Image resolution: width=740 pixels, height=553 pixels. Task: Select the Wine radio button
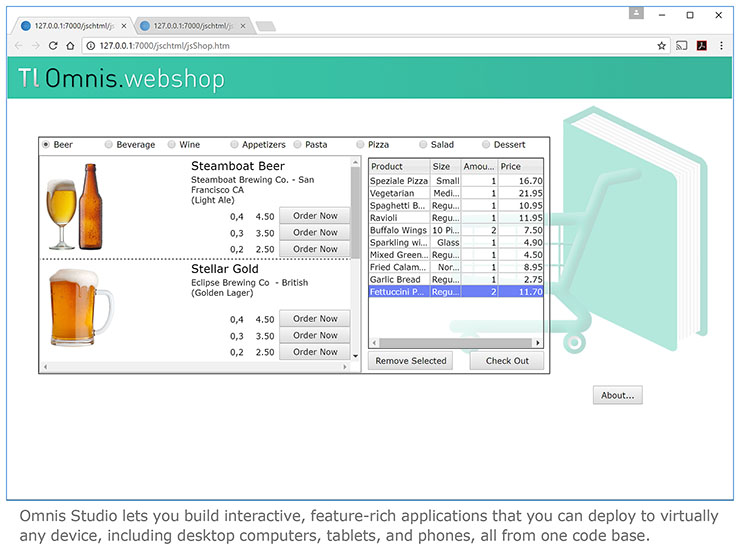[x=172, y=145]
